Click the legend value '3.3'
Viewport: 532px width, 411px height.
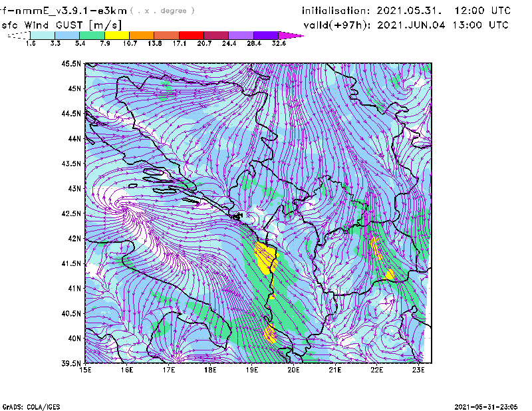(55, 43)
